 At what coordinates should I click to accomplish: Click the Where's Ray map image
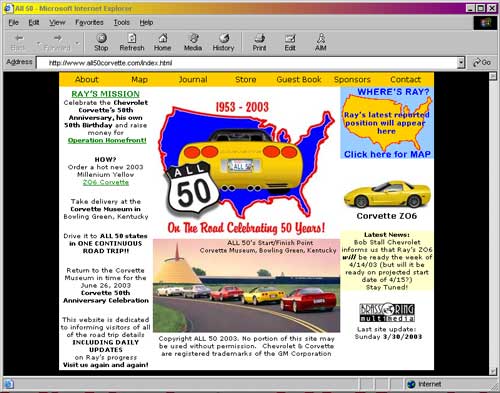click(387, 123)
